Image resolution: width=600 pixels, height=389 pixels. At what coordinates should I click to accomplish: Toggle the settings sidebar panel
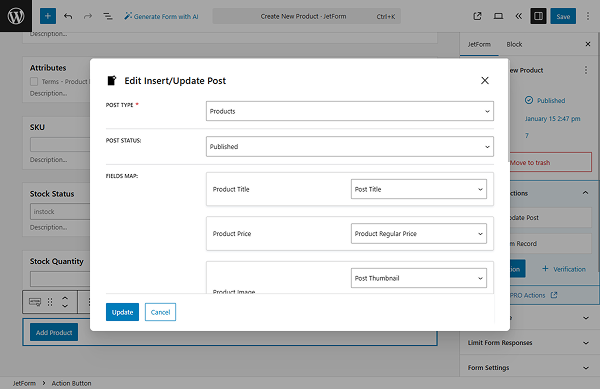point(538,16)
